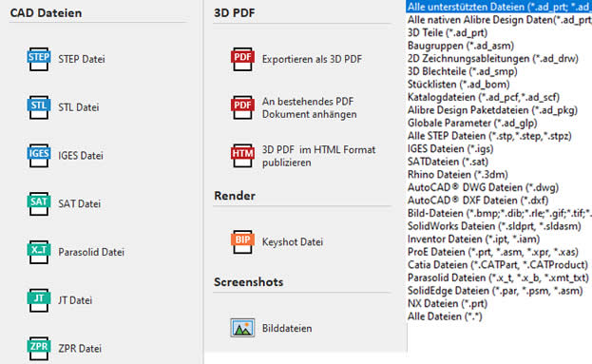The image size is (592, 364).
Task: Click the STL file export icon
Action: [x=39, y=107]
